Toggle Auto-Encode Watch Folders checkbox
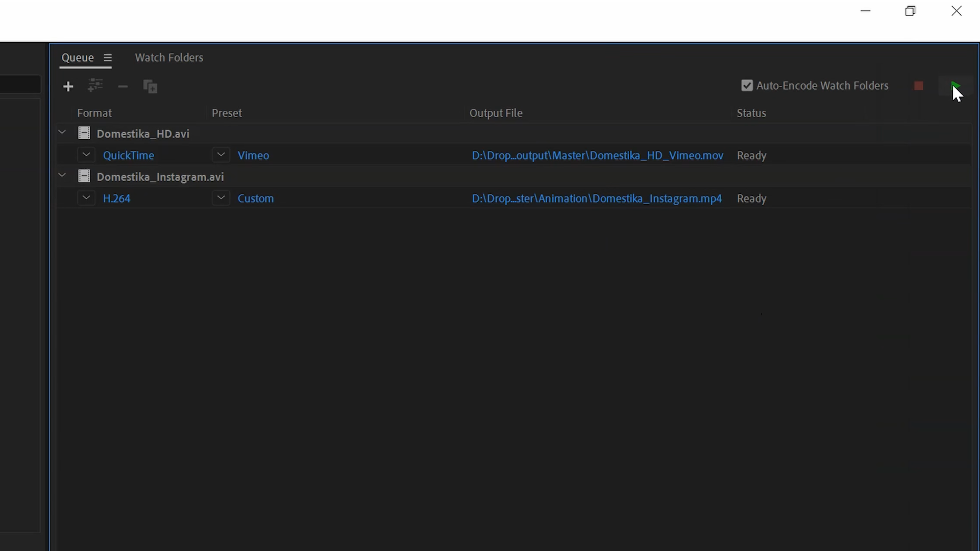 coord(747,86)
